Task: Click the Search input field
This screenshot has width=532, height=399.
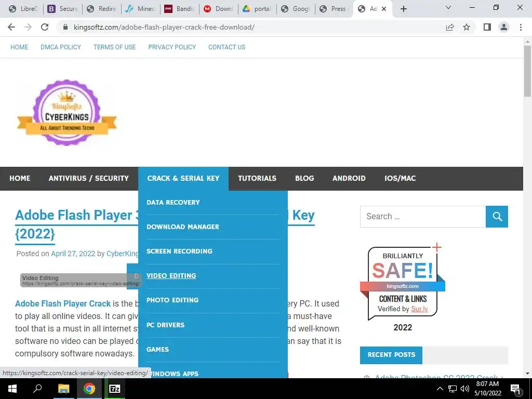Action: click(423, 217)
